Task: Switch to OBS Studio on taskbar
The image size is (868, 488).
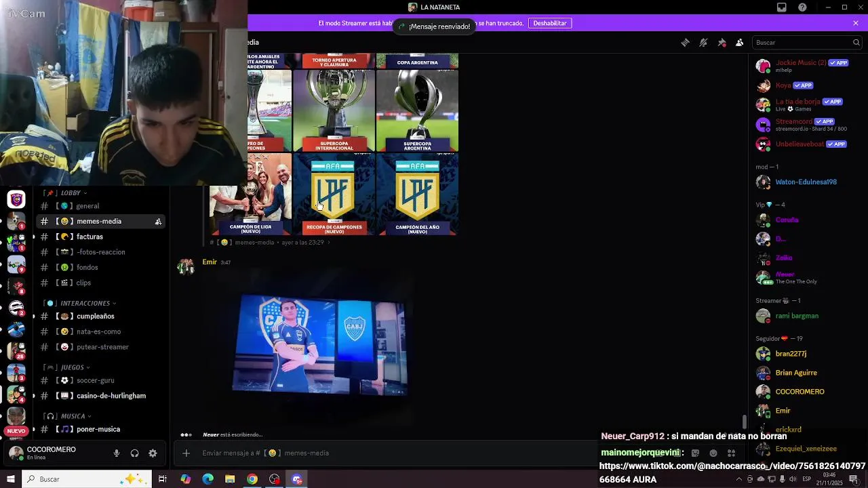Action: coord(275,479)
